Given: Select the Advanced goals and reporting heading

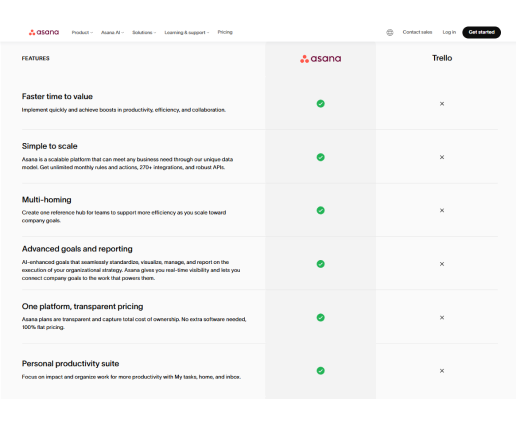Looking at the screenshot, I should 77,249.
